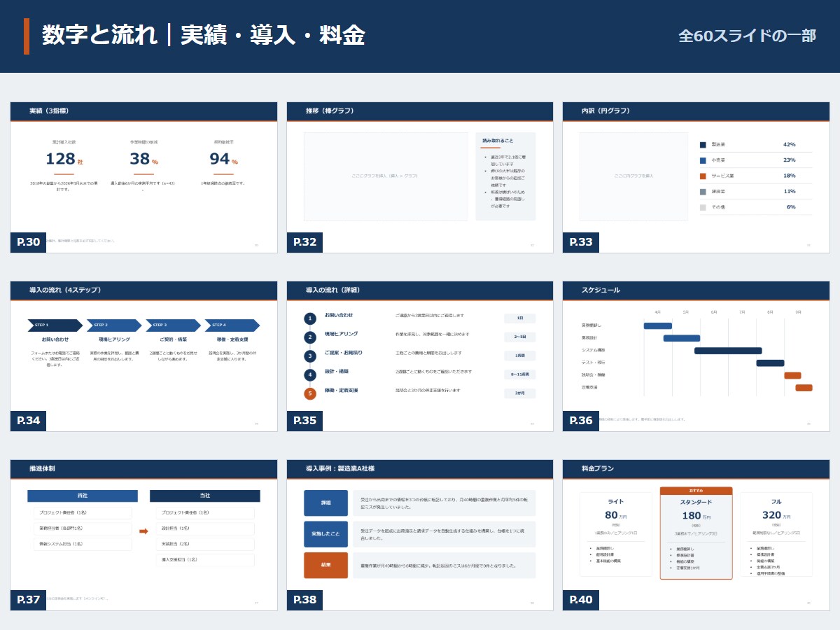
Task: Click the 数字と流れ｜実績・導入・料金 title
Action: coord(204,36)
